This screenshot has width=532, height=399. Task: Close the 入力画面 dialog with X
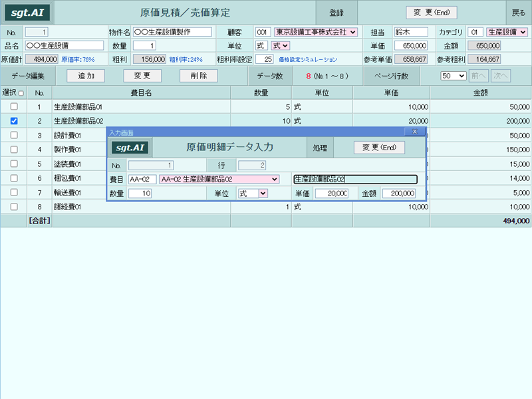[414, 132]
